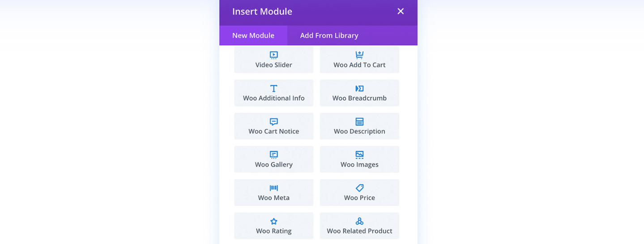This screenshot has height=244, width=644.
Task: Click the "Woo Breadcrumb" label
Action: tap(359, 98)
